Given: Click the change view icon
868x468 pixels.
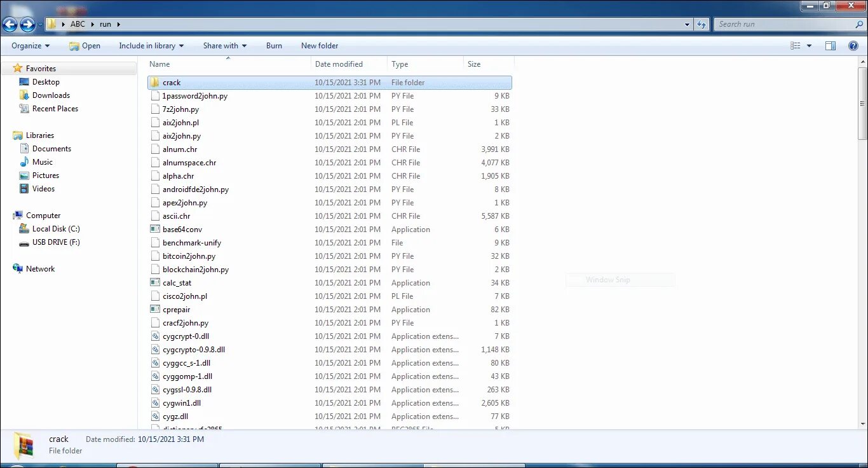Looking at the screenshot, I should click(x=795, y=46).
